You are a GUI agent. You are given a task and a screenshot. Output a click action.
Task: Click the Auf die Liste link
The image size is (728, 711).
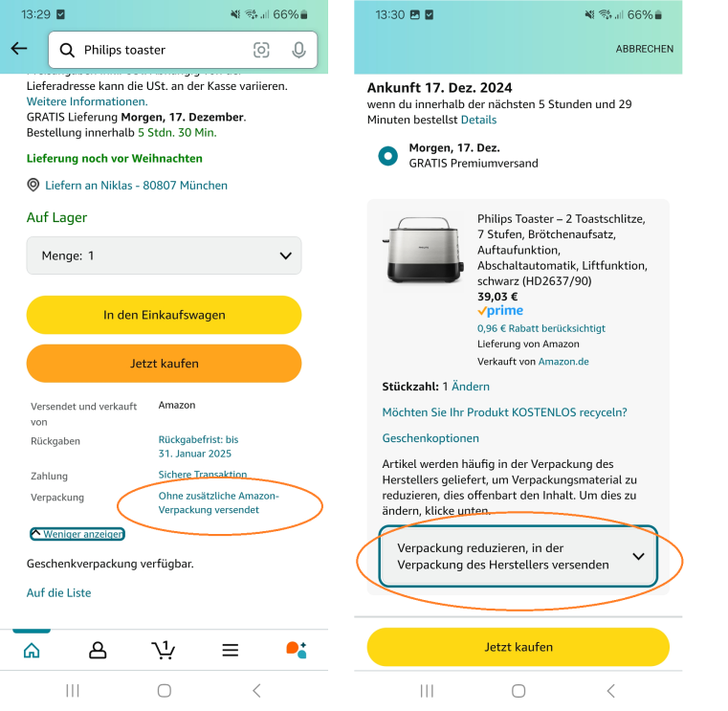(58, 592)
